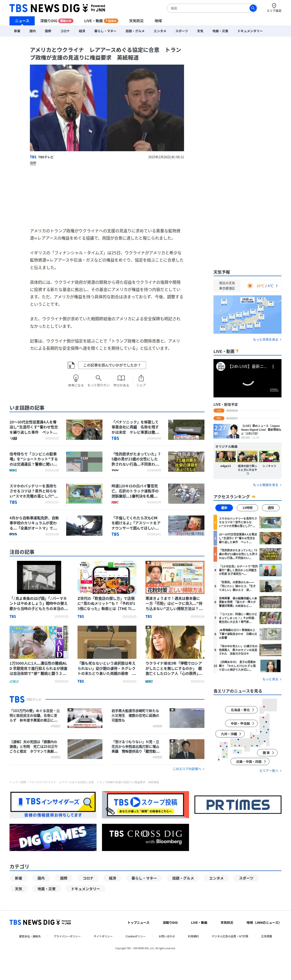Click the 地震・災害 category pill at bottom
This screenshot has width=291, height=980.
(46, 889)
